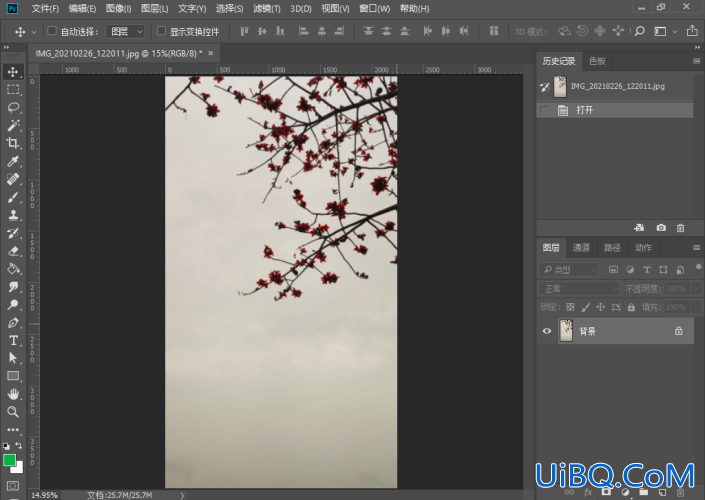Switch to the 通道 tab
The image size is (705, 500).
click(x=581, y=247)
